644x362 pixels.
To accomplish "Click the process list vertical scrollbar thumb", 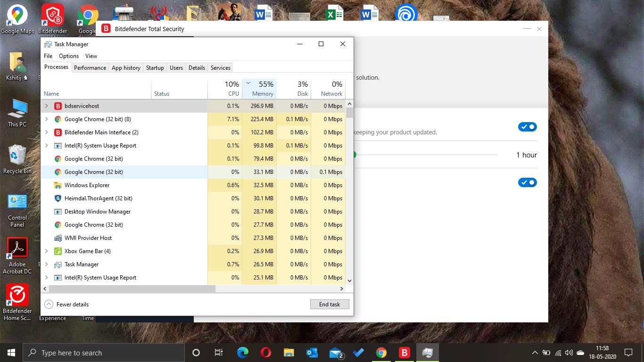I will click(x=349, y=113).
